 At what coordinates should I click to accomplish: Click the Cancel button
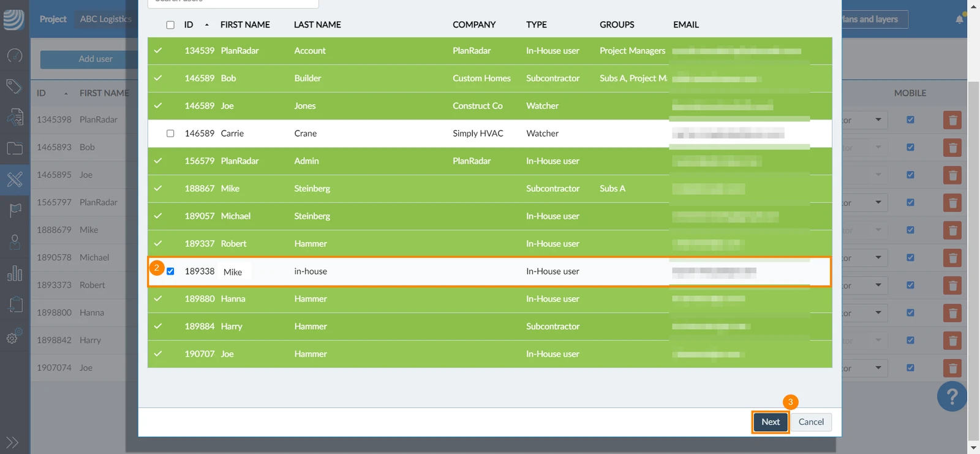(811, 422)
